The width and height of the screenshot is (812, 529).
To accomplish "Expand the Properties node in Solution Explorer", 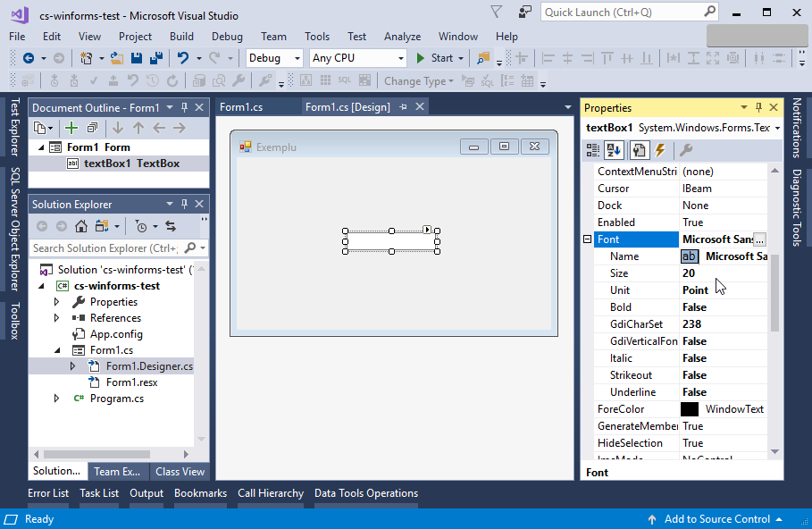I will coord(57,301).
